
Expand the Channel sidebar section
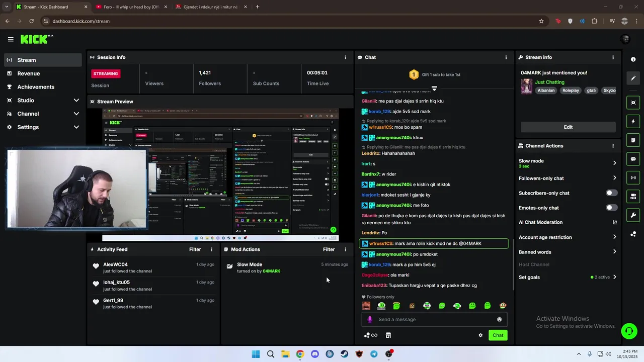tap(76, 114)
